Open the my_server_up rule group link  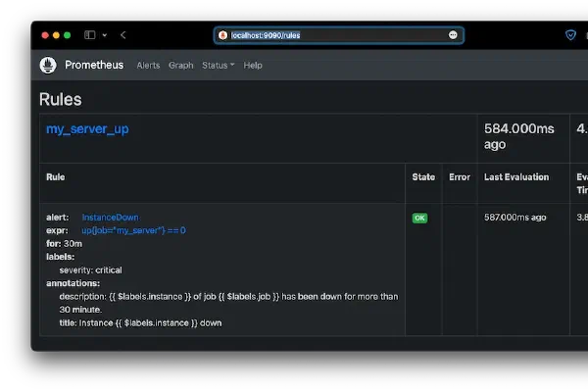[x=87, y=129]
